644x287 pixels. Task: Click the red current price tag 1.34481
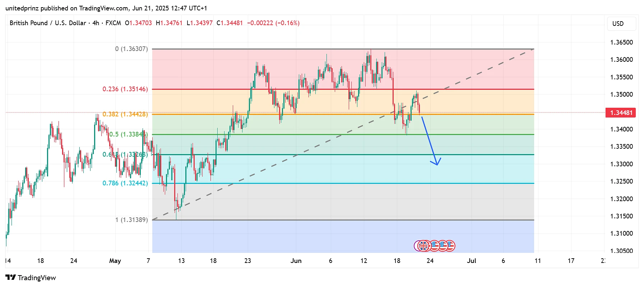621,113
